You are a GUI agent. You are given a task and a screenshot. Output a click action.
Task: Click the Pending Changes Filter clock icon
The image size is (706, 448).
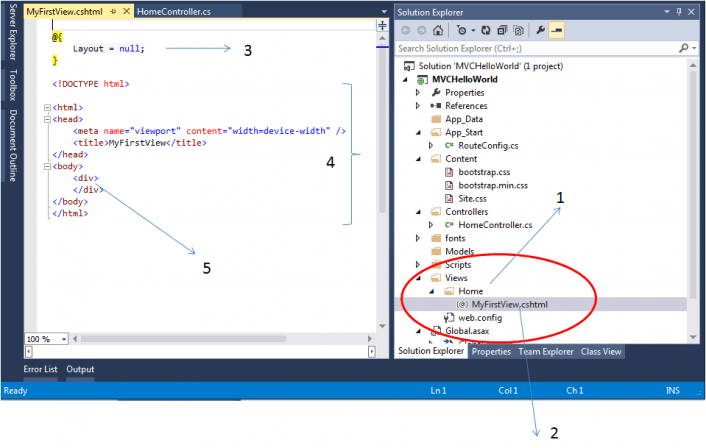[x=462, y=30]
